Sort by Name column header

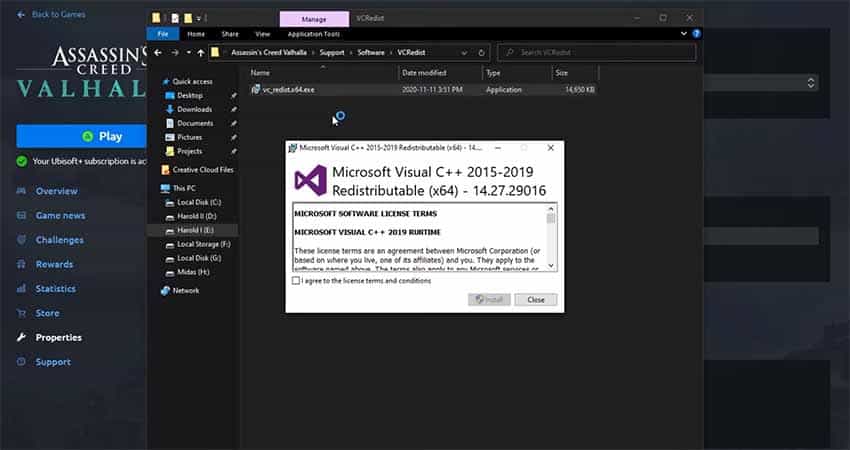click(323, 73)
